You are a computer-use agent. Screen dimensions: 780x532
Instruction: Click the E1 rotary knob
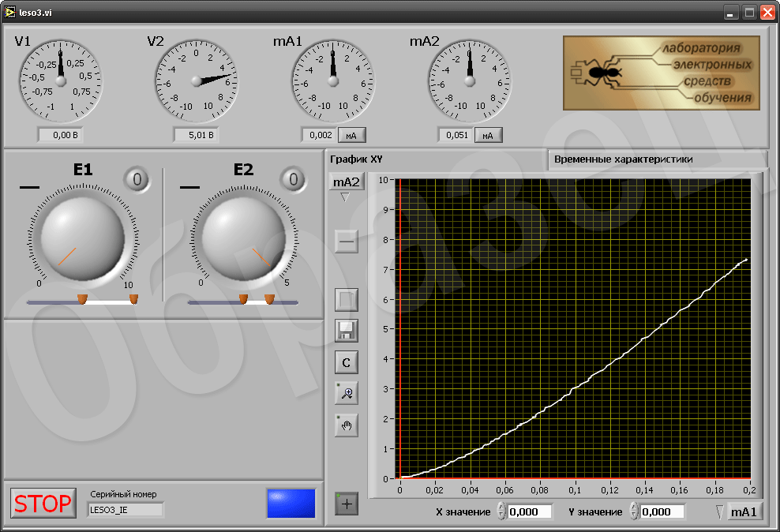83,239
